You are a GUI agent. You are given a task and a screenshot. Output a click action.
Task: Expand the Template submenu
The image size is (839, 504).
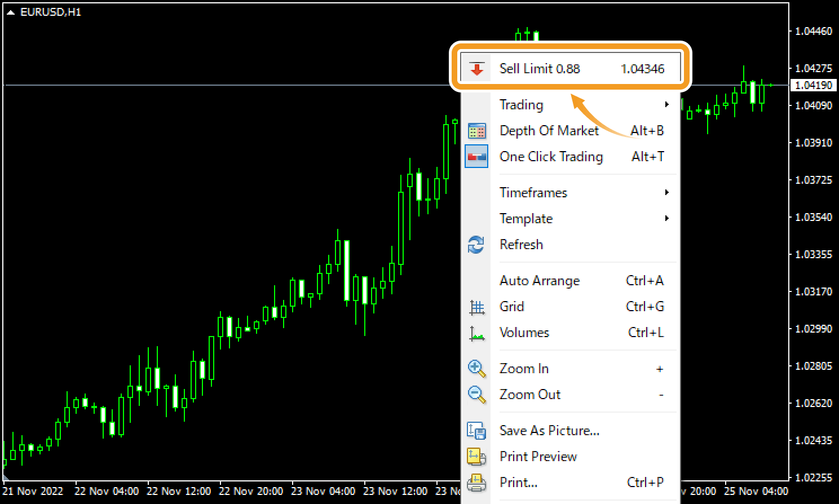click(526, 218)
